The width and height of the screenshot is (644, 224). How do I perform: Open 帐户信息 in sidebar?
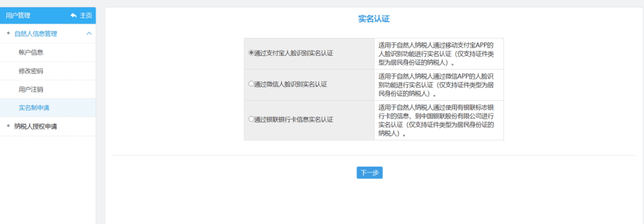[31, 52]
